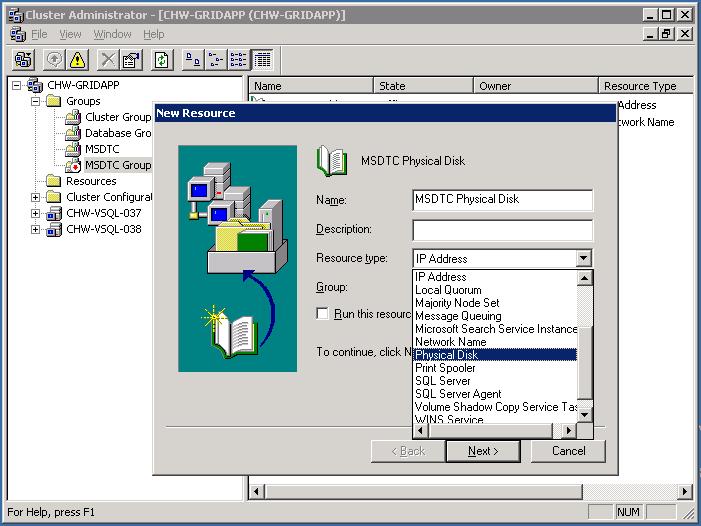Screen dimensions: 701x526
Task: Click the yellow warning Initiate Failure icon
Action: click(77, 59)
